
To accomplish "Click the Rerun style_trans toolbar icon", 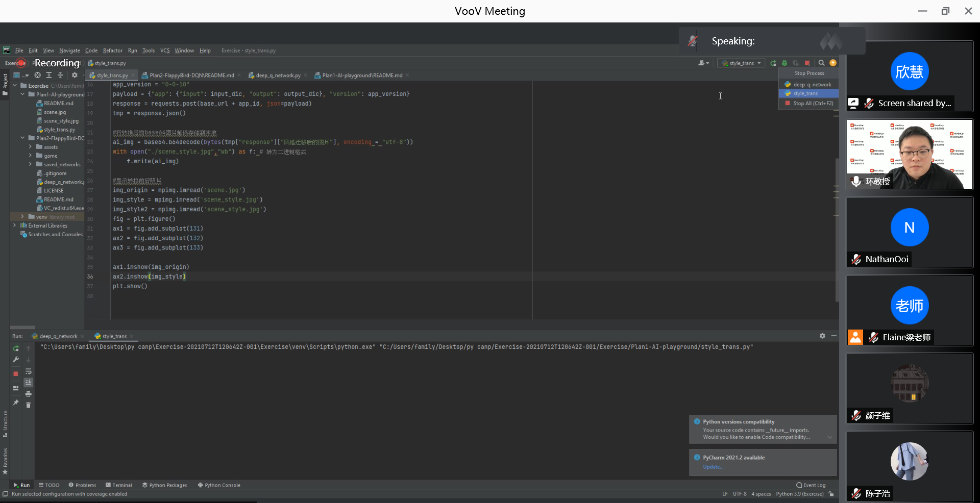I will (x=773, y=63).
